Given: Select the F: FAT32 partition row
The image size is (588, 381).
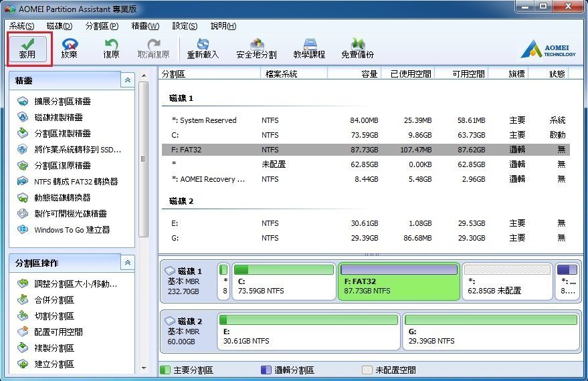Looking at the screenshot, I should click(x=366, y=150).
